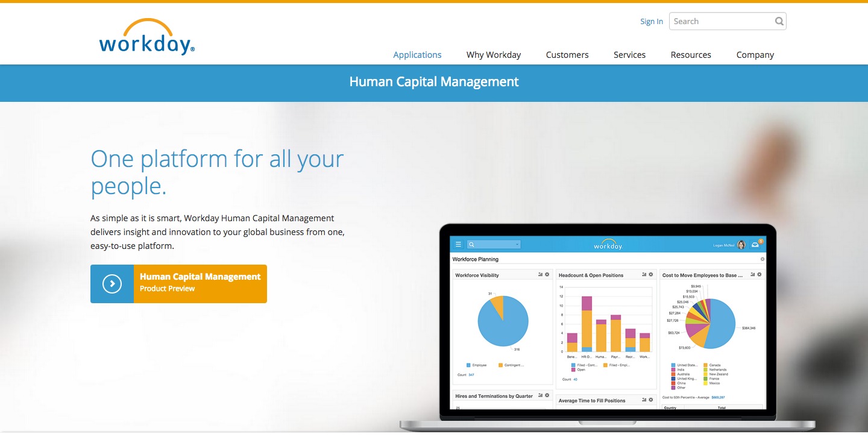
Task: Click Average Time to Fill Positions chart-type icon
Action: click(x=644, y=400)
